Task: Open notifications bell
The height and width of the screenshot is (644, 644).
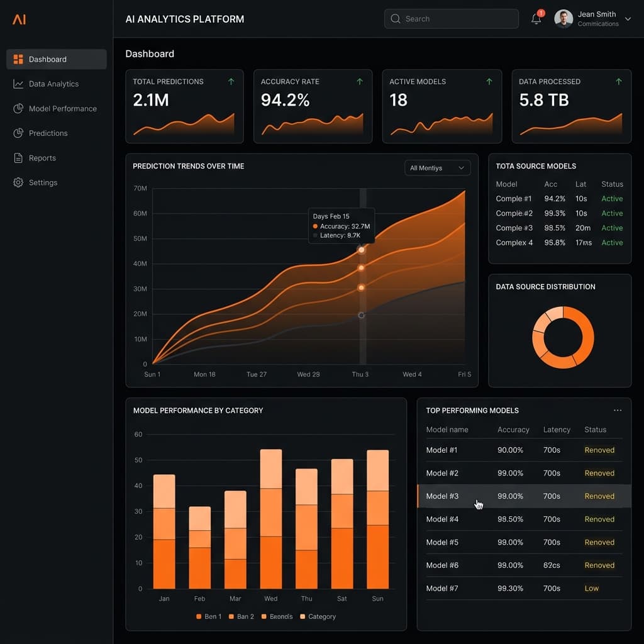Action: click(x=536, y=19)
